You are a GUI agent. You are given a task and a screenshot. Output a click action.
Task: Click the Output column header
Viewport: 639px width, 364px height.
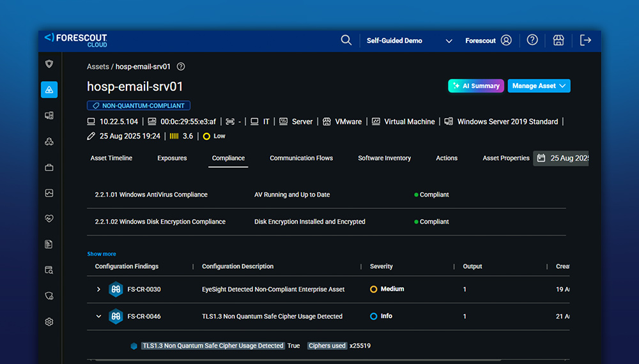pos(472,266)
